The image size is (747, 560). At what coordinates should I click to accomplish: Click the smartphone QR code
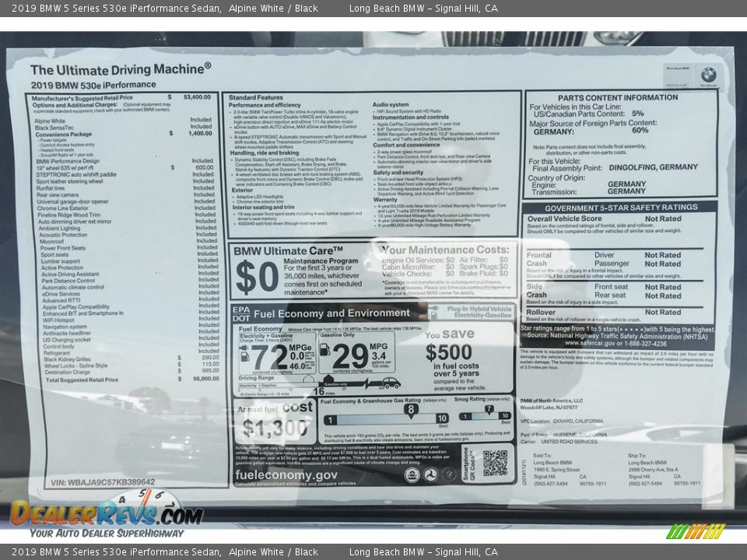tap(495, 463)
